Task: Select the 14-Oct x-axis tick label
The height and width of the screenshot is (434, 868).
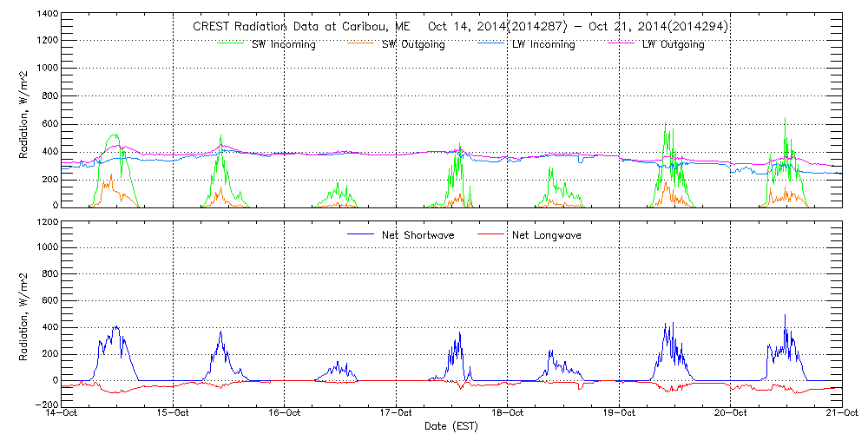Action: (x=62, y=414)
